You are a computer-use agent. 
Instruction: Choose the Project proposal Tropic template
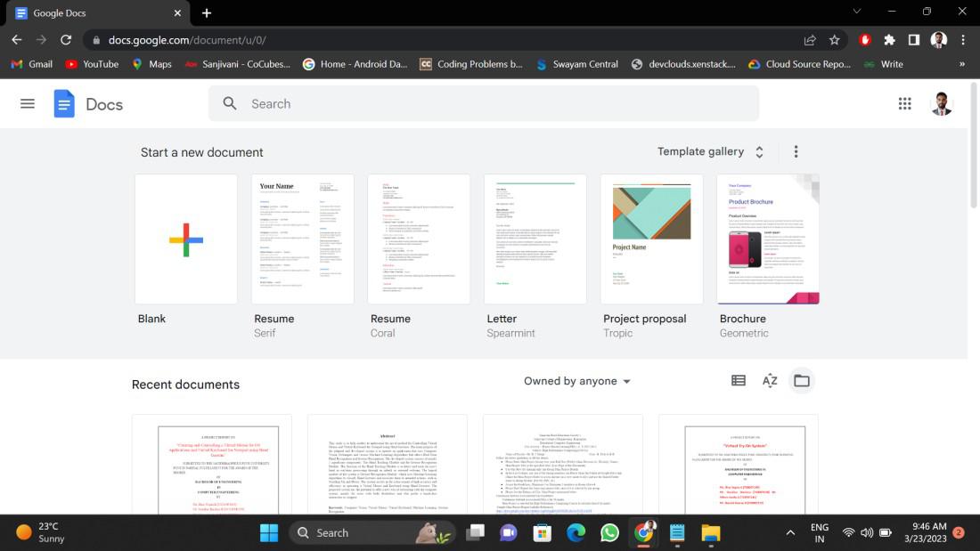651,239
